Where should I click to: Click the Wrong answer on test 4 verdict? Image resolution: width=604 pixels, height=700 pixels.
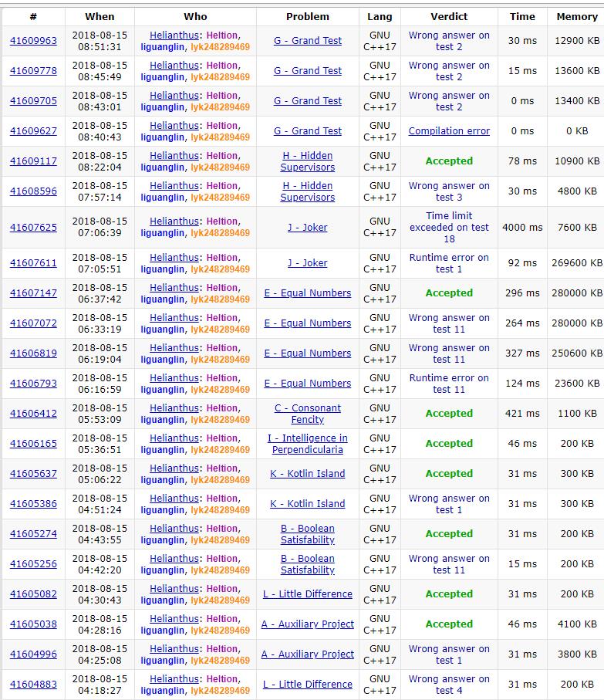tap(449, 685)
